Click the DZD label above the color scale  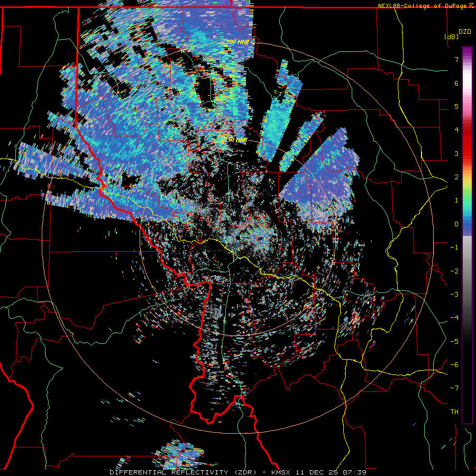click(465, 32)
